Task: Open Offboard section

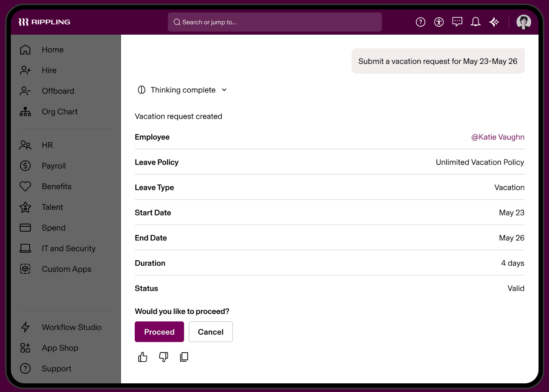Action: (58, 91)
